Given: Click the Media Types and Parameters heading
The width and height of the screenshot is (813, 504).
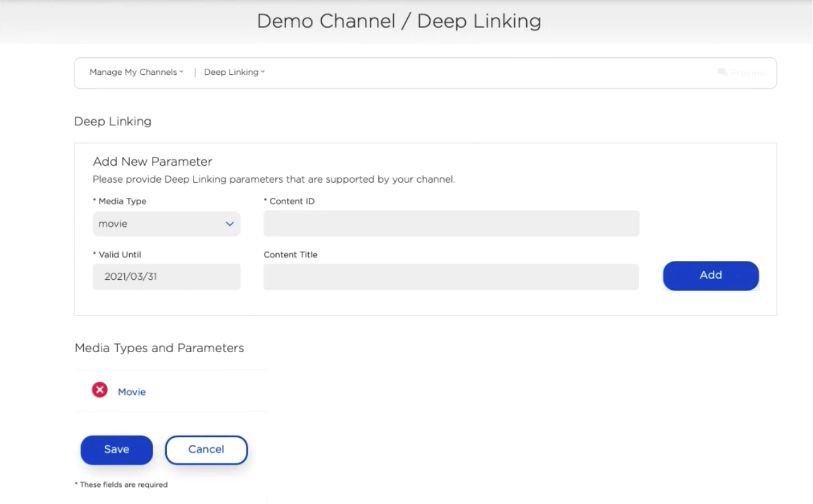Looking at the screenshot, I should point(159,348).
